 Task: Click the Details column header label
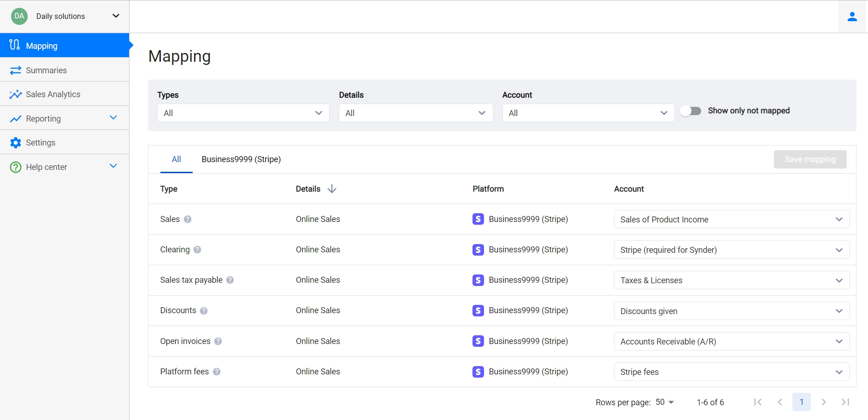pyautogui.click(x=308, y=189)
